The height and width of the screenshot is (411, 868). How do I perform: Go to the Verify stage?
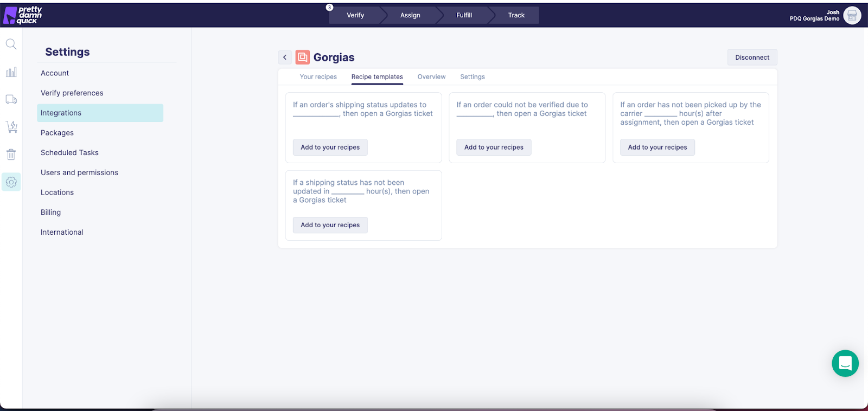355,15
